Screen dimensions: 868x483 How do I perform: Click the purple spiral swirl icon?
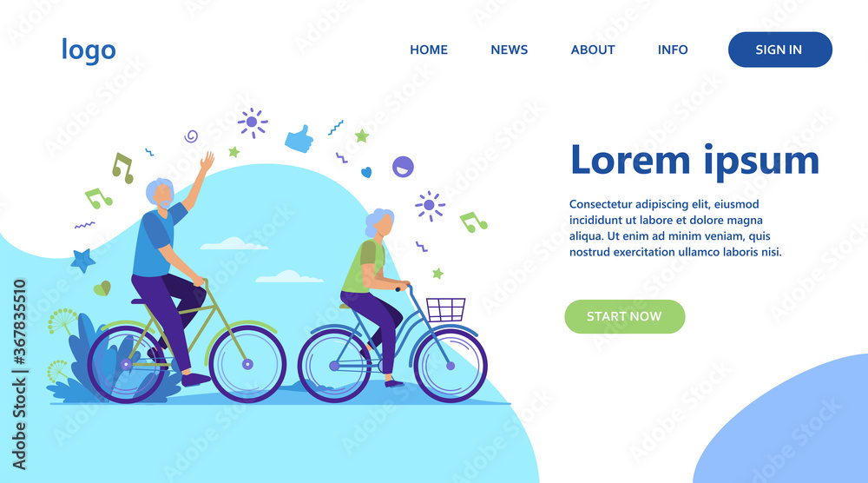[191, 136]
